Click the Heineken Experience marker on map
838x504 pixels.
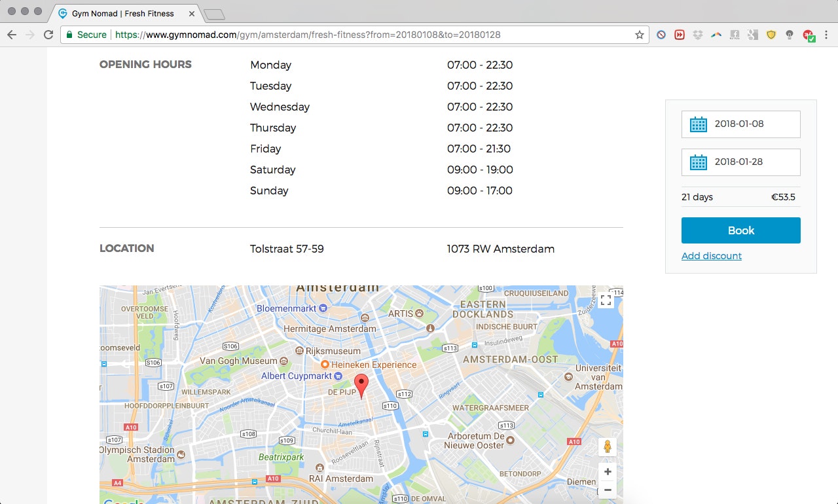(324, 365)
